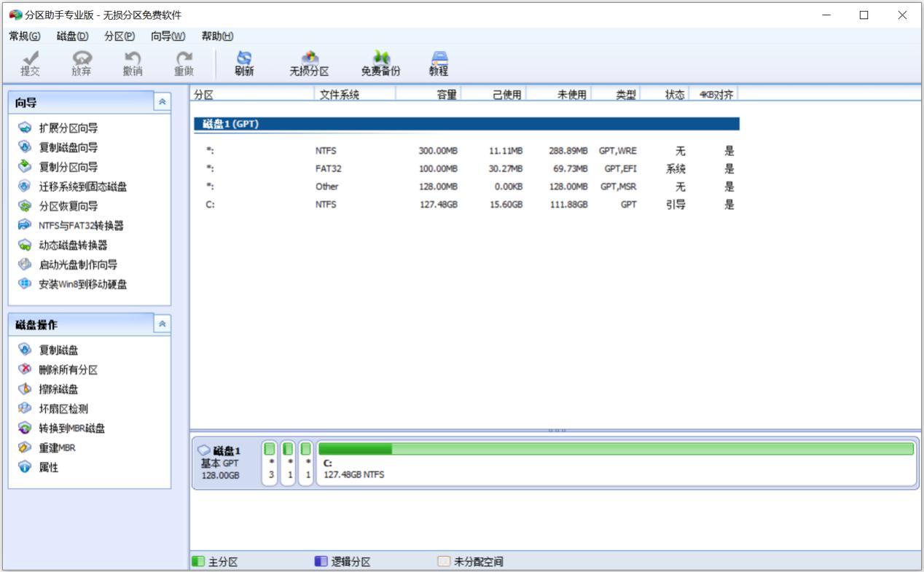Click the 提交 (commit) toolbar icon
Screen dimensions: 924x572
30,63
